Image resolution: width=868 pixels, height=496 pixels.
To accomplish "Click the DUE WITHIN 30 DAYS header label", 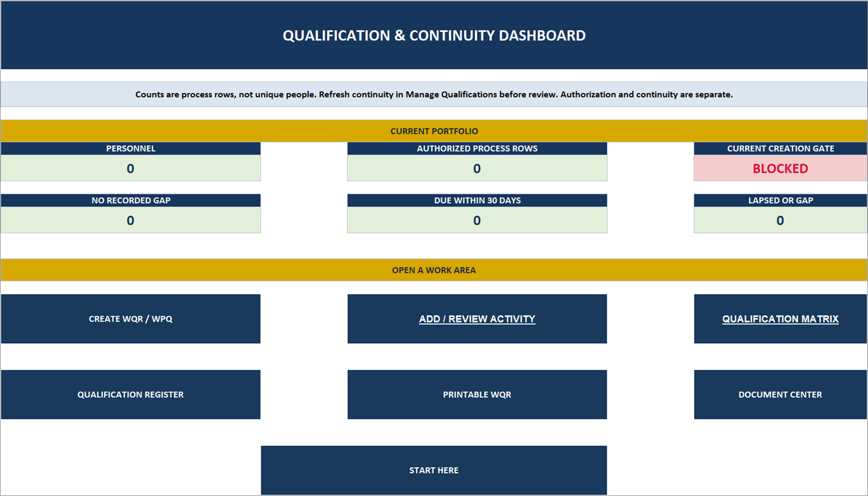I will click(477, 200).
